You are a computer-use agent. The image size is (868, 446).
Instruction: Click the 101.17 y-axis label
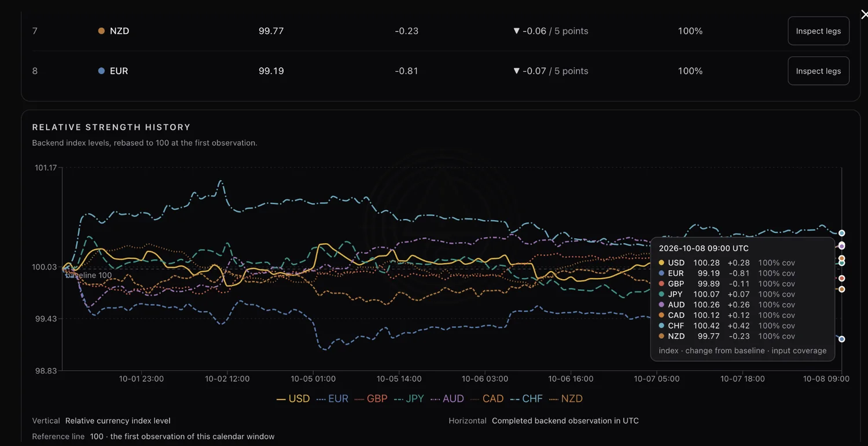point(46,168)
